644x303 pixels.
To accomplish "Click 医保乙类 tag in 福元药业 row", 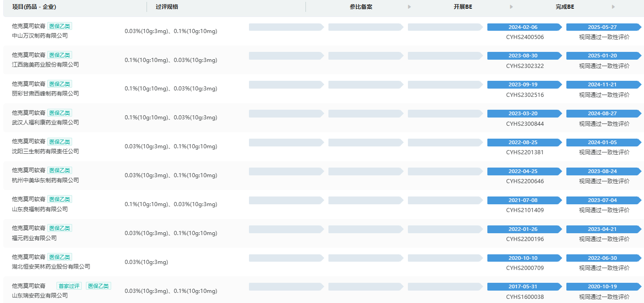I will 60,228.
